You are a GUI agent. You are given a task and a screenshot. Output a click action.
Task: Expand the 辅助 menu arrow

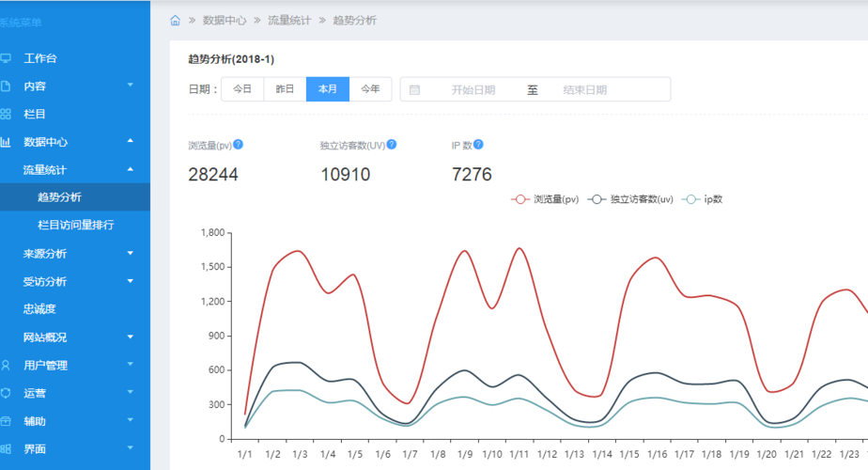point(131,420)
